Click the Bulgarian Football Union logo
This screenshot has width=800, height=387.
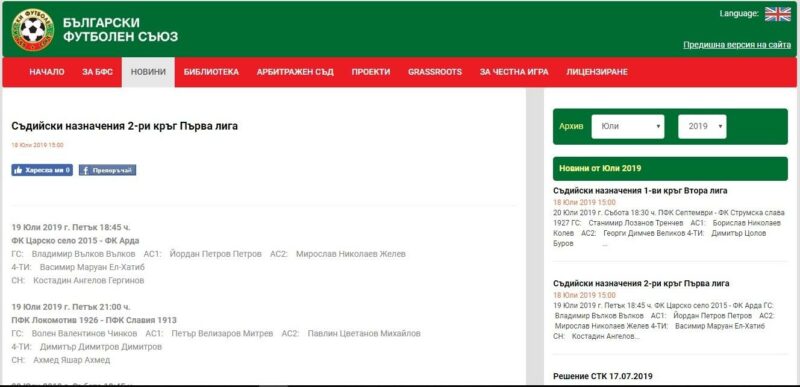point(33,30)
